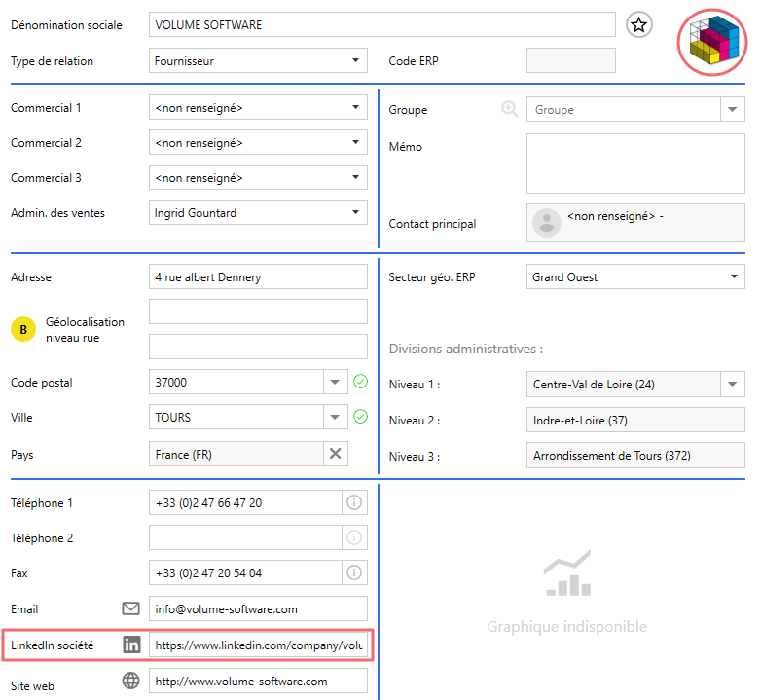Open the Type de relation dropdown
This screenshot has width=761, height=700.
point(258,60)
